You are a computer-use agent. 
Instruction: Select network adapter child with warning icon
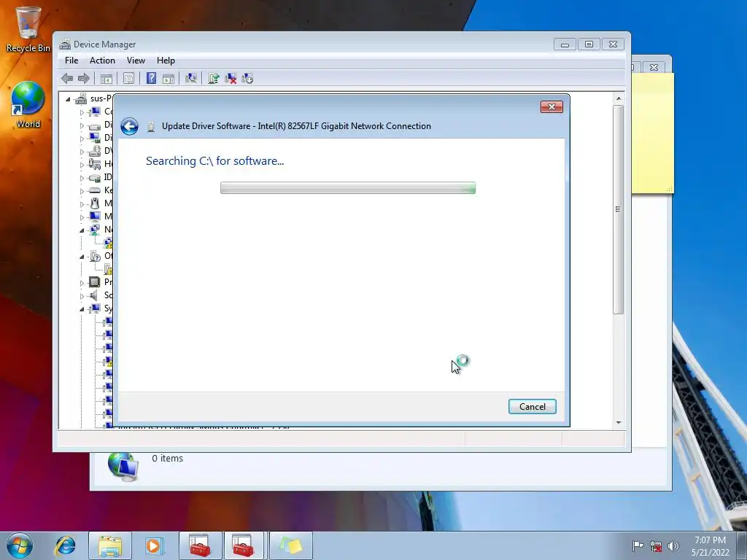pos(108,243)
